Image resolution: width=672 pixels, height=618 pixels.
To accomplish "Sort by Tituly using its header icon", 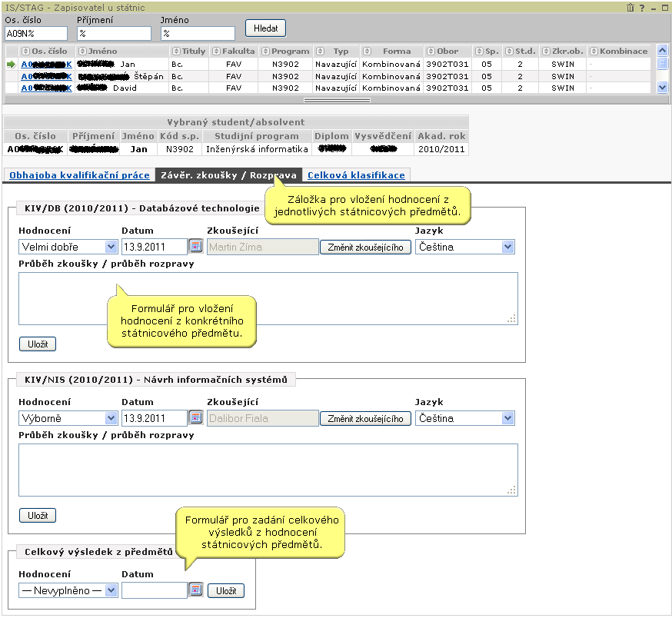I will [x=176, y=51].
